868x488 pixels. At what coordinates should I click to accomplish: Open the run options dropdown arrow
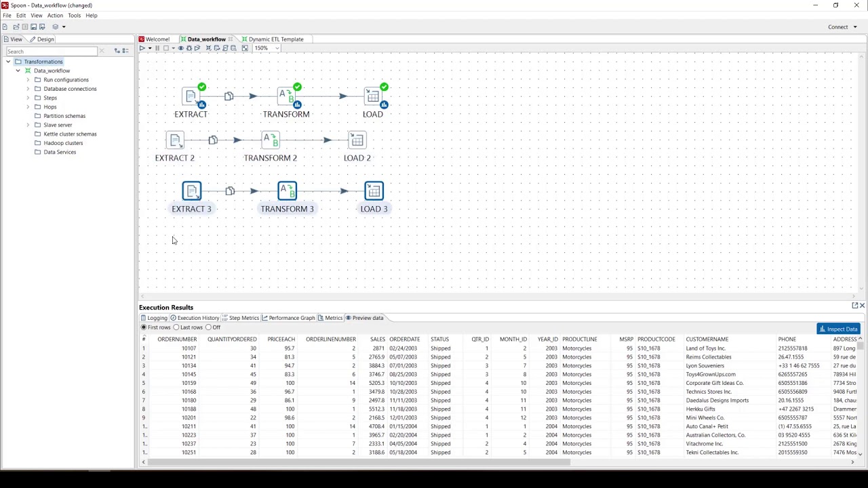tap(150, 48)
